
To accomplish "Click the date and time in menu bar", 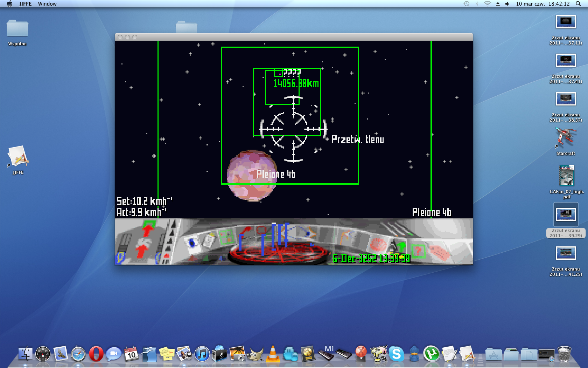I will click(543, 4).
